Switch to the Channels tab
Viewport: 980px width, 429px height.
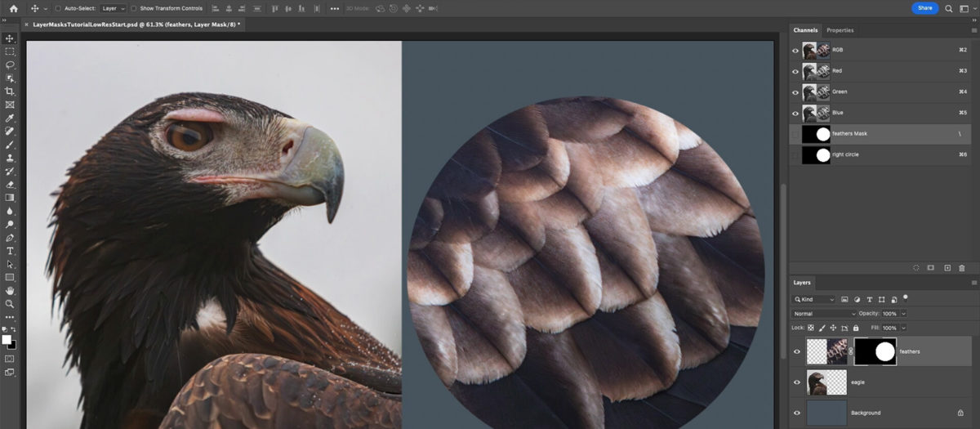tap(805, 30)
